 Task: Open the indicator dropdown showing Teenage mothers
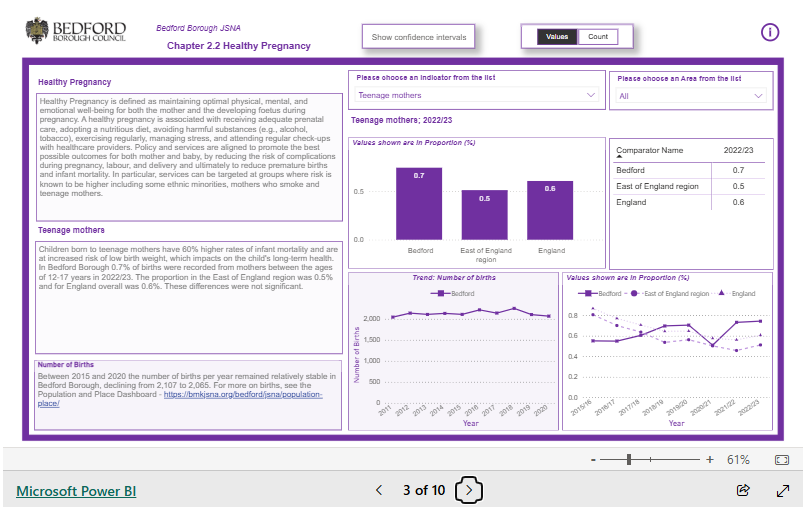pos(477,95)
